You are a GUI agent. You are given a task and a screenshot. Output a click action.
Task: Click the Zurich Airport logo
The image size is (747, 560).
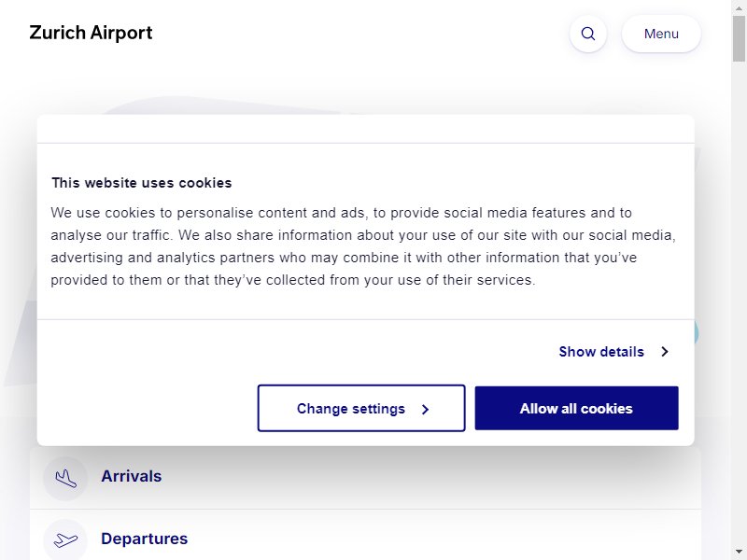(x=91, y=33)
